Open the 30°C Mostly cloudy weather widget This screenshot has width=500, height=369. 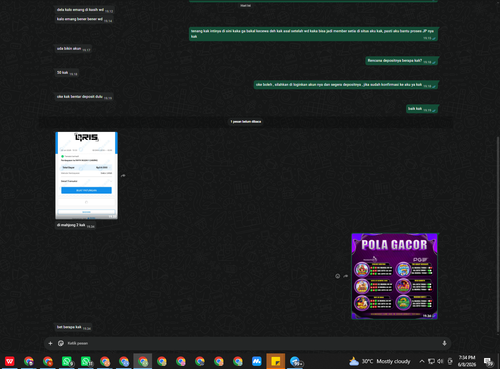[x=380, y=361]
